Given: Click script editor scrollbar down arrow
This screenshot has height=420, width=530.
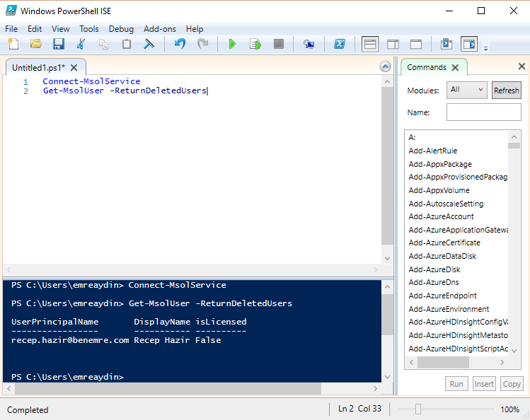Looking at the screenshot, I should [x=387, y=258].
